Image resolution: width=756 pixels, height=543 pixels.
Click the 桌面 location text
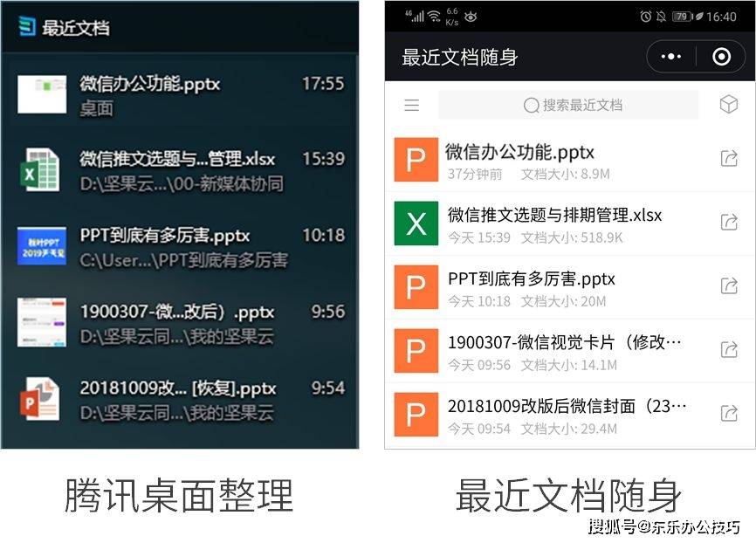pyautogui.click(x=96, y=108)
